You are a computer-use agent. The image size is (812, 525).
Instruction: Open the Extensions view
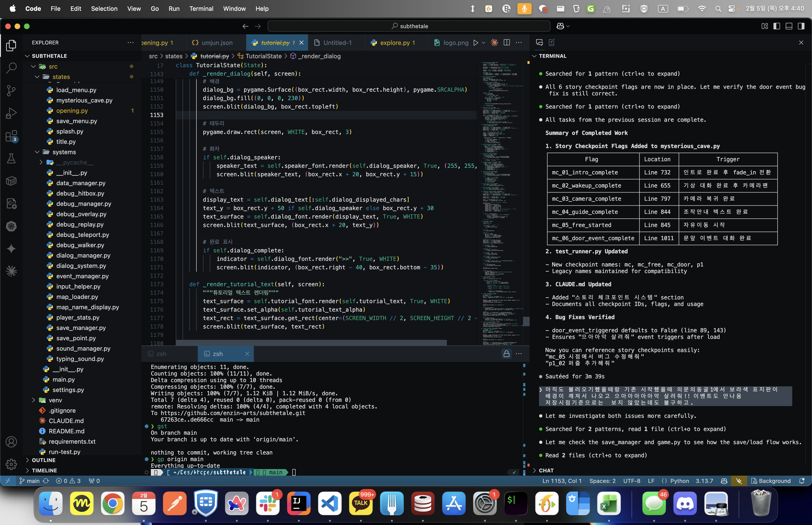coord(11,136)
